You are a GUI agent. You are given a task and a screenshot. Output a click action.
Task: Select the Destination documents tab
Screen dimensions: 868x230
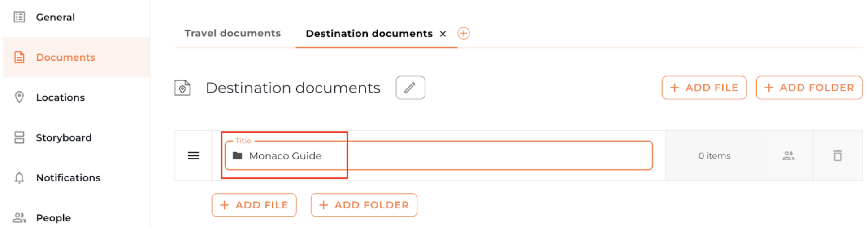click(369, 34)
